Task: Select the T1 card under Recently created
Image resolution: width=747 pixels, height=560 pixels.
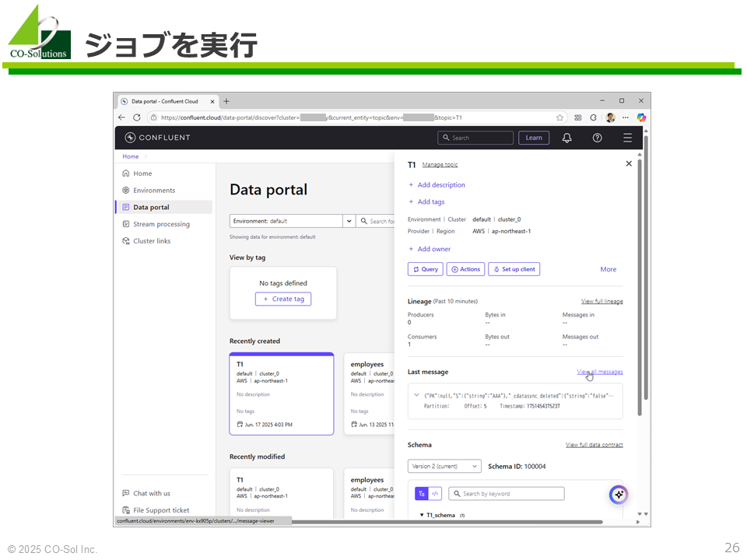Action: click(x=282, y=394)
